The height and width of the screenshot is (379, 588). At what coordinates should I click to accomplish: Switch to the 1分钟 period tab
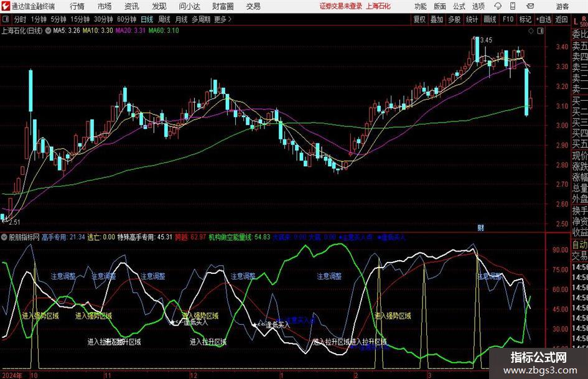tap(39, 19)
